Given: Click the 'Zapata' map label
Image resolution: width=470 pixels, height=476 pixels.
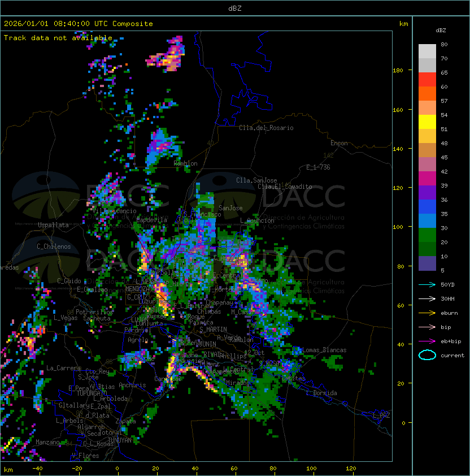Looking at the screenshot, I should (125, 421).
